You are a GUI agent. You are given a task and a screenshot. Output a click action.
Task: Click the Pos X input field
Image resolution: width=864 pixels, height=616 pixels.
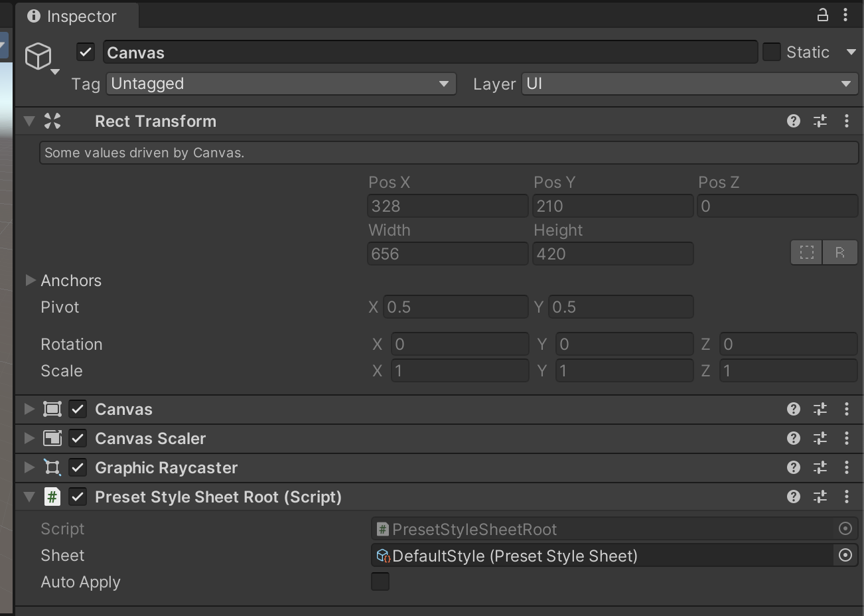tap(446, 206)
